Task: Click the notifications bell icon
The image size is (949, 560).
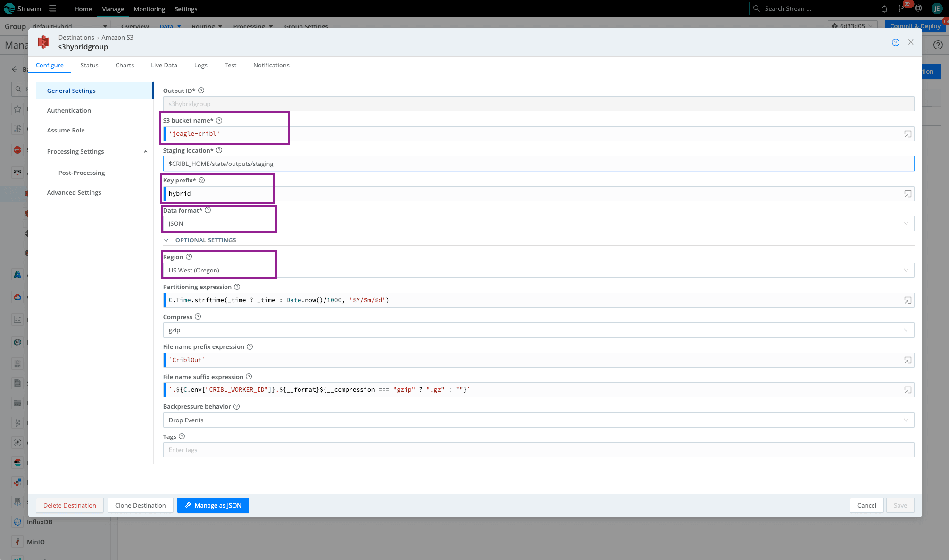Action: [884, 9]
